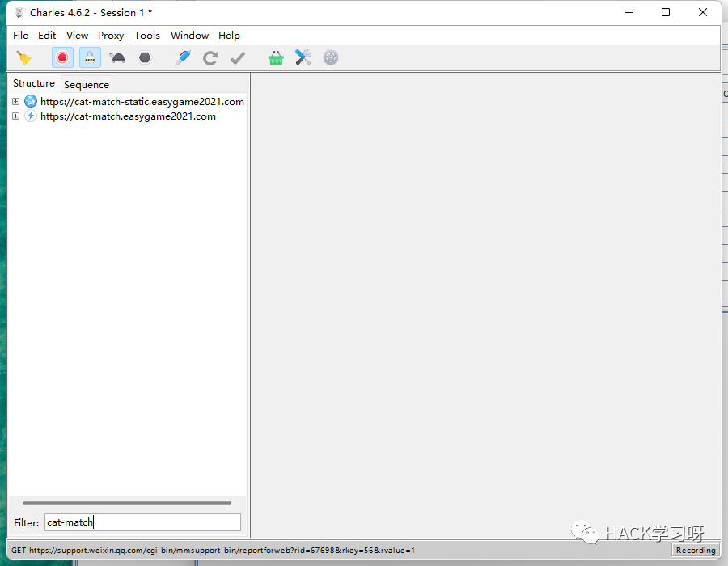The height and width of the screenshot is (566, 728).
Task: Click globe icon of cat-match-static host
Action: [x=31, y=101]
